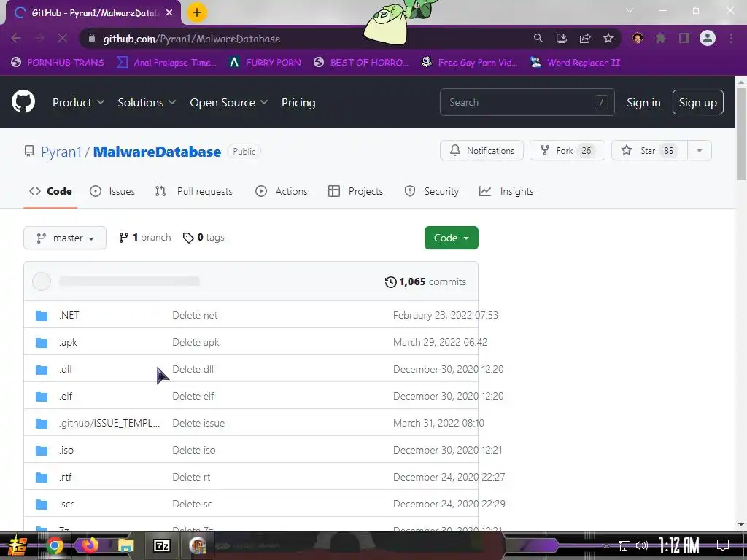Open the extensions puzzle icon
747x560 pixels.
660,38
